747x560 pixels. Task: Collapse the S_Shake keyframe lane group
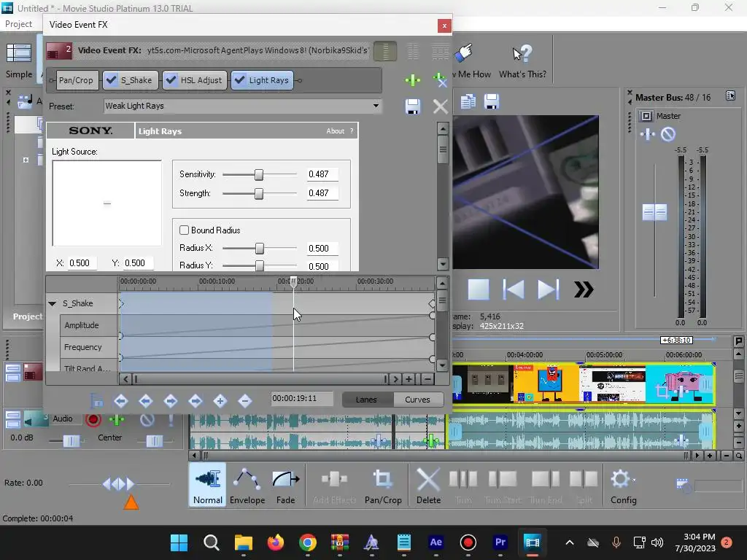pos(52,303)
